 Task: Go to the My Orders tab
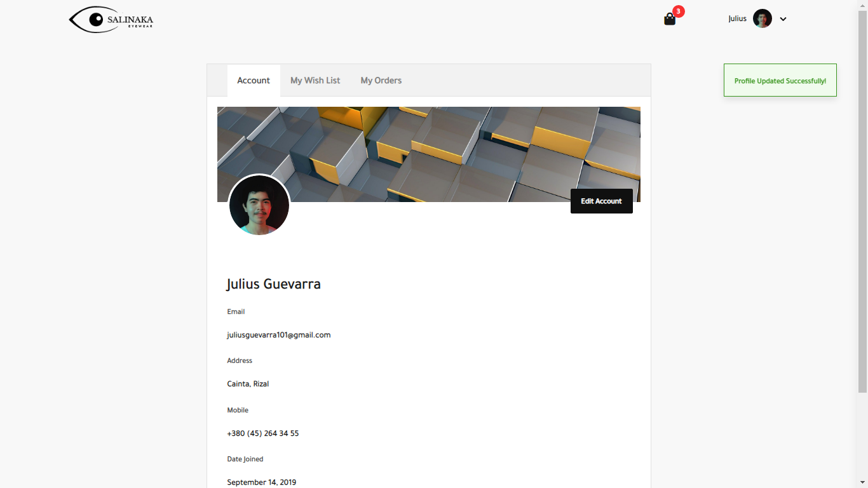381,81
